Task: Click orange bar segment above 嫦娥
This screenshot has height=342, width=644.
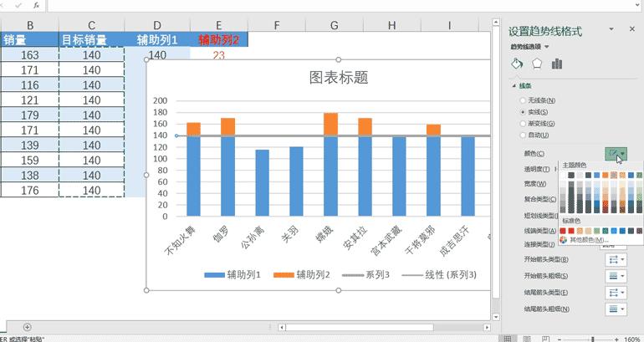Action: click(x=330, y=125)
